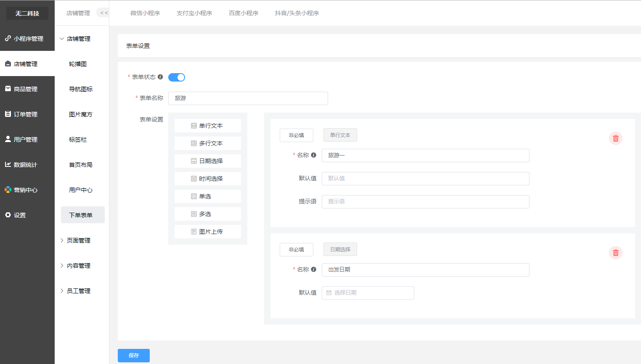The width and height of the screenshot is (641, 364).
Task: Click the 单行文本 type tag on first field
Action: (340, 135)
